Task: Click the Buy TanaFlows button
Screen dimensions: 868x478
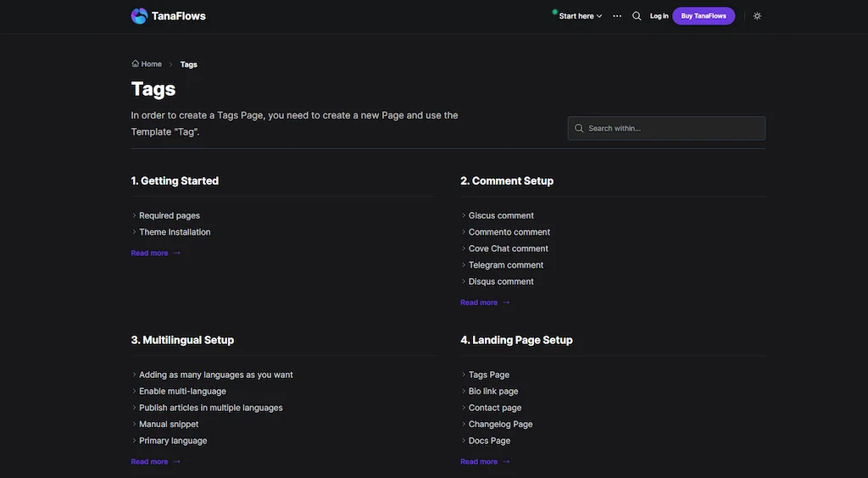Action: click(704, 16)
